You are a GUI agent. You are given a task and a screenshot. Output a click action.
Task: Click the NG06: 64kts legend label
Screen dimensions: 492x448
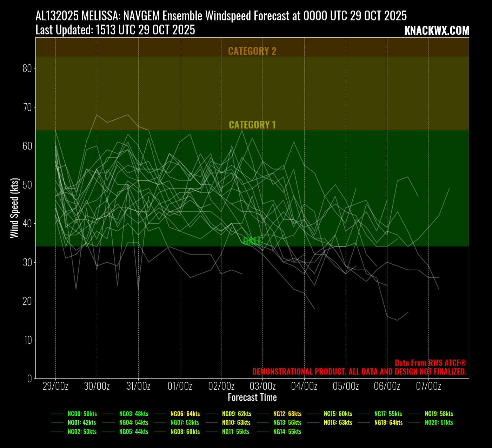click(x=185, y=414)
